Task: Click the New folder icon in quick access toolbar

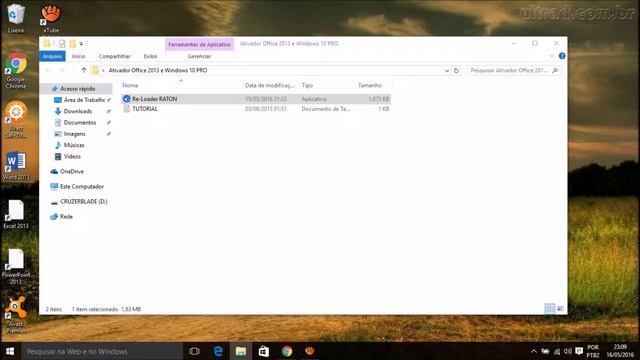Action: [x=73, y=44]
